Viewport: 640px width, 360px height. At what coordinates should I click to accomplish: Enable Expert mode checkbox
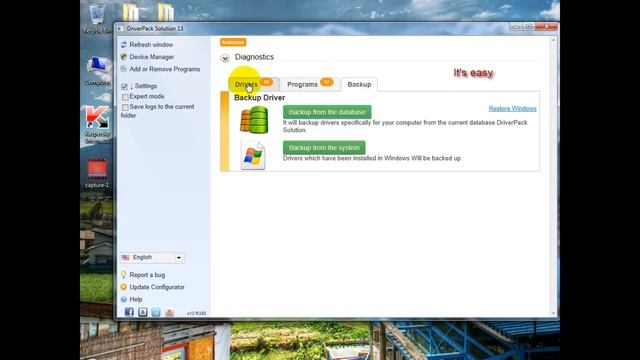pyautogui.click(x=125, y=97)
